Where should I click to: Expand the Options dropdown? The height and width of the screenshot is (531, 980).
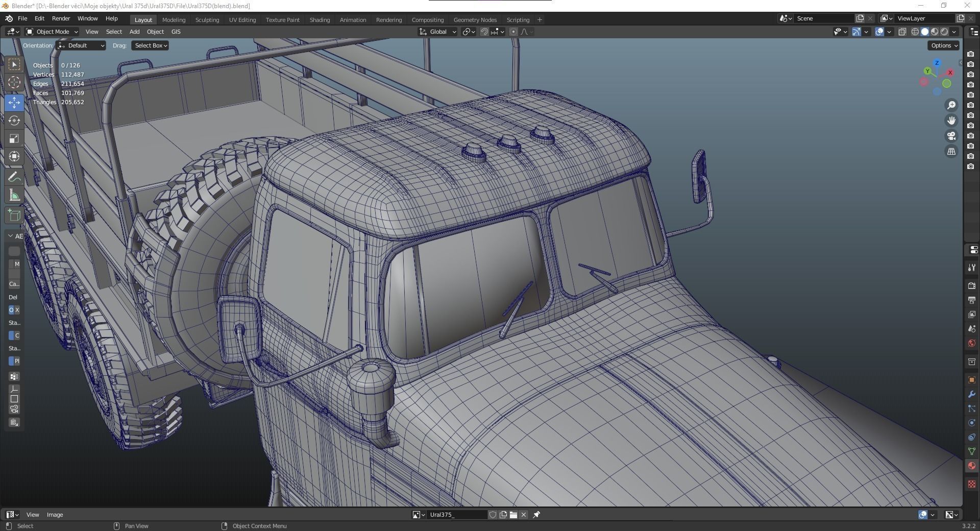pos(943,45)
